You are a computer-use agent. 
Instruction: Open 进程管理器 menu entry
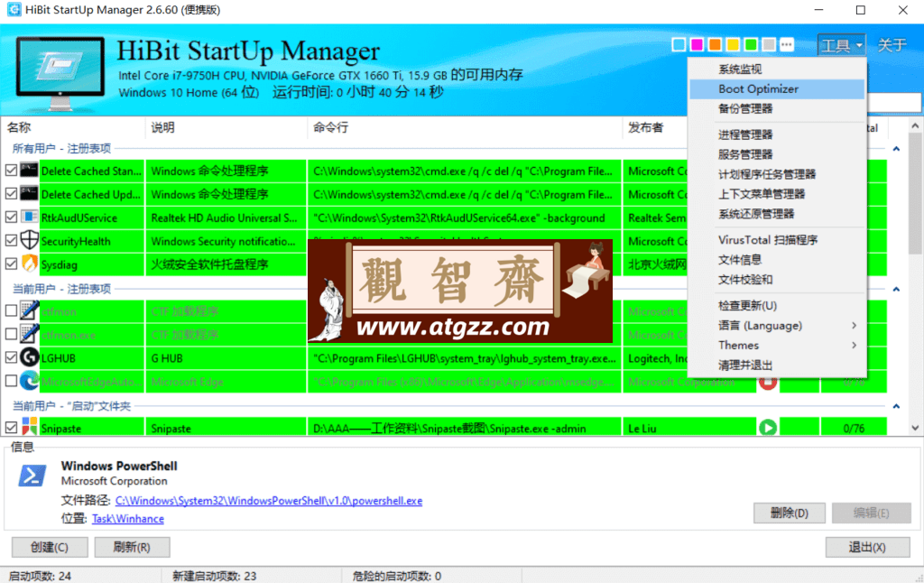pos(777,134)
